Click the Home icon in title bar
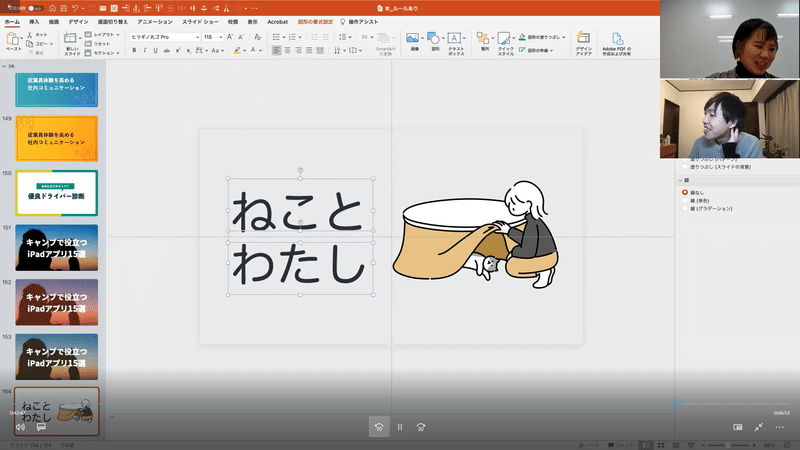Image resolution: width=800 pixels, height=450 pixels. click(x=53, y=8)
